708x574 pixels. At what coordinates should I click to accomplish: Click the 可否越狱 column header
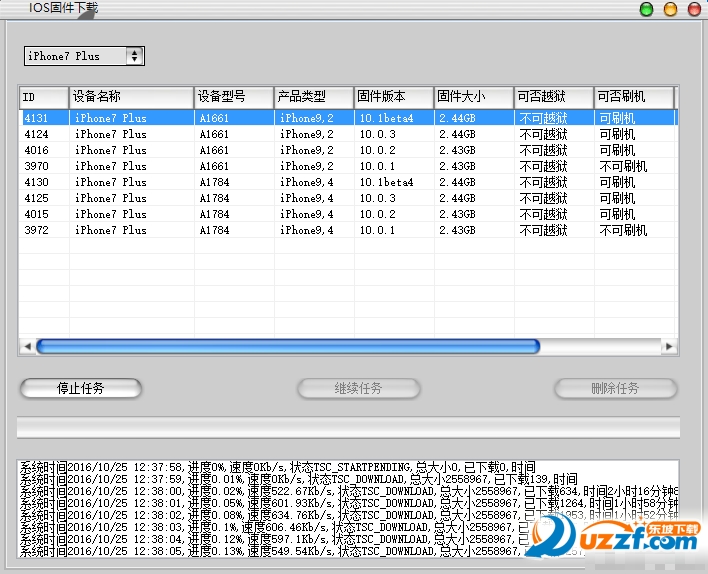tap(554, 97)
